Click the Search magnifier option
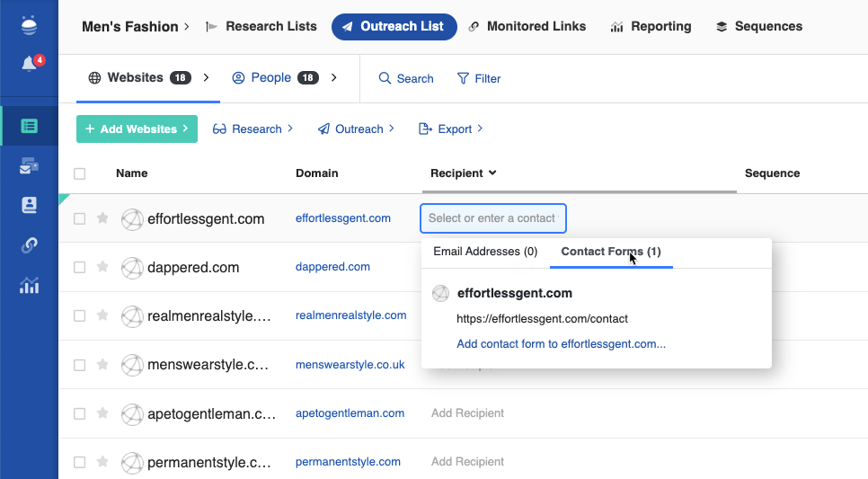Image resolution: width=868 pixels, height=479 pixels. [406, 78]
